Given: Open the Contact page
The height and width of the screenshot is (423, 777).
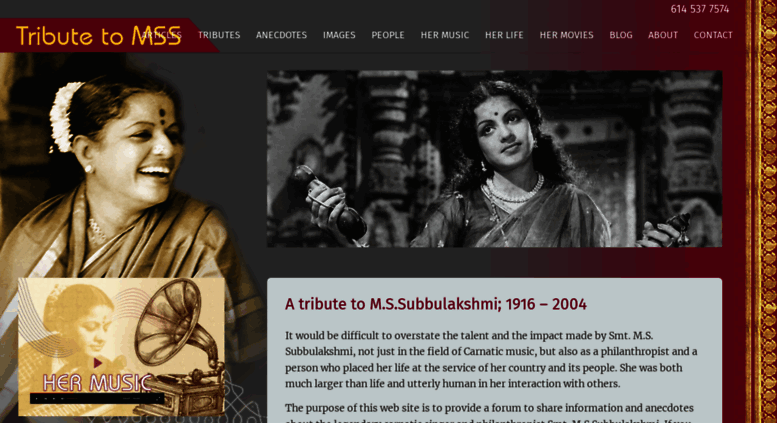Looking at the screenshot, I should pos(713,35).
